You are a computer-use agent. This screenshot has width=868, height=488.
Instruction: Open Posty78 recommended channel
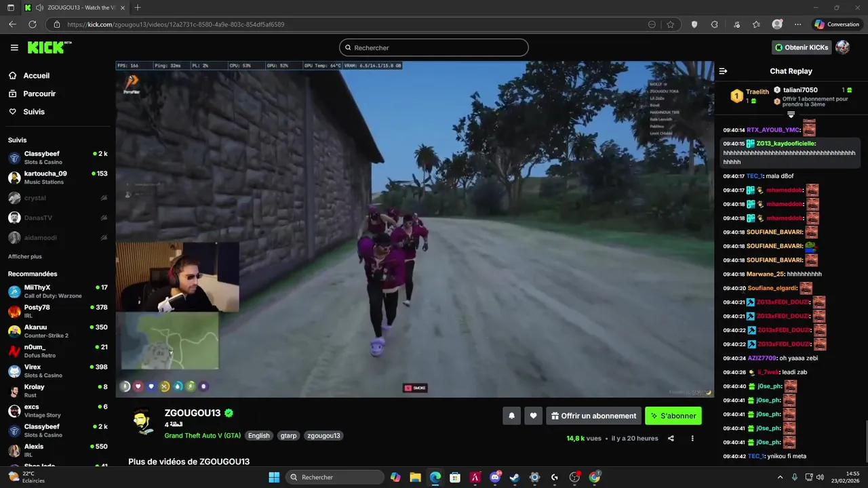58,311
